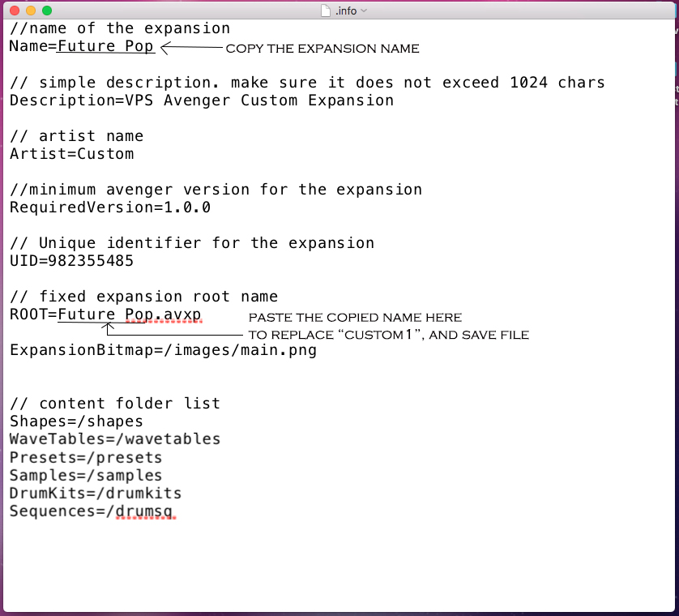This screenshot has width=679, height=616.
Task: Click the .info filename in title bar
Action: [x=346, y=11]
